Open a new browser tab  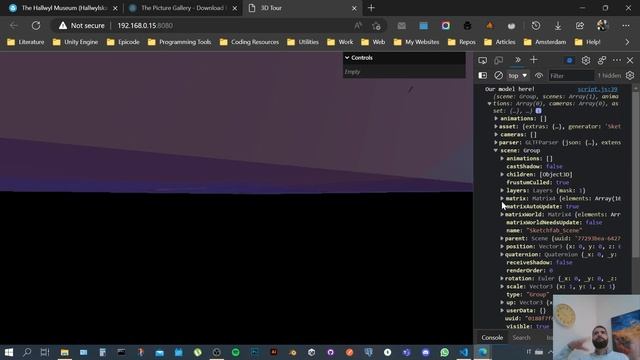click(x=371, y=8)
